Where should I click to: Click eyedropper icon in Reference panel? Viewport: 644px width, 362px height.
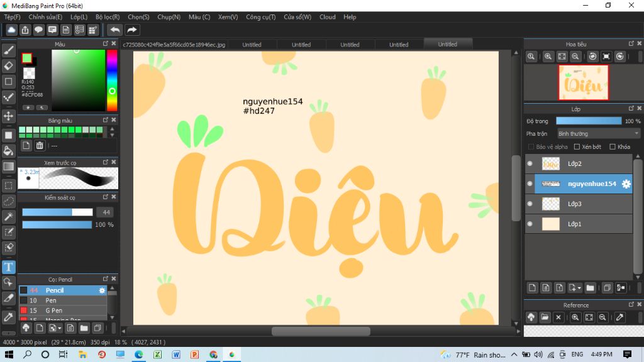click(619, 317)
